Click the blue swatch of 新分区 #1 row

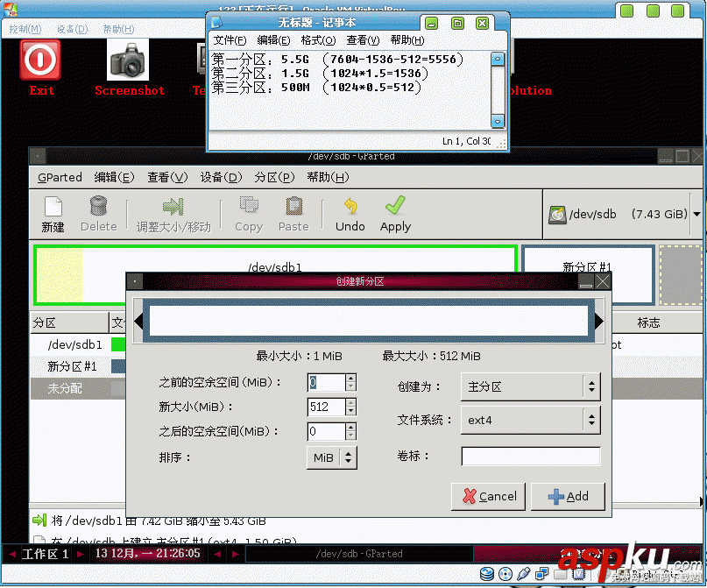(118, 366)
